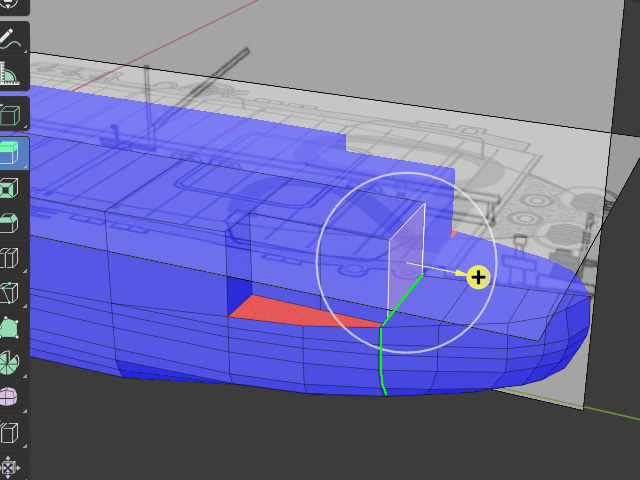The image size is (640, 480).
Task: Click the pale selected face on the hull
Action: (x=406, y=259)
